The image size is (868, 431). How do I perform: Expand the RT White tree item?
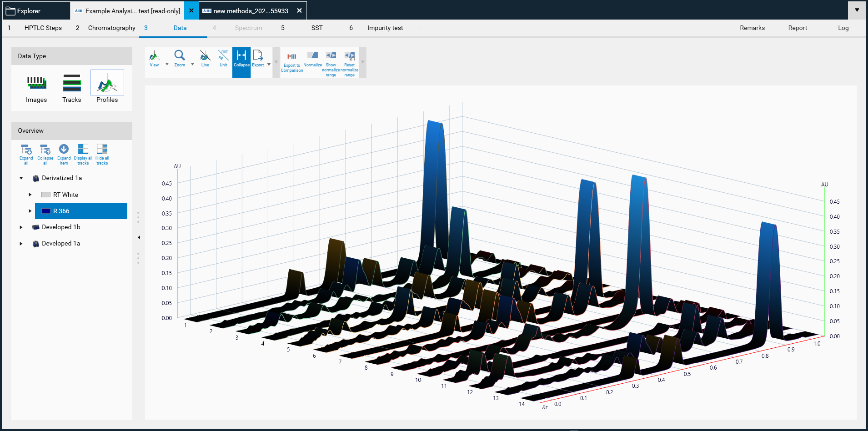coord(30,195)
